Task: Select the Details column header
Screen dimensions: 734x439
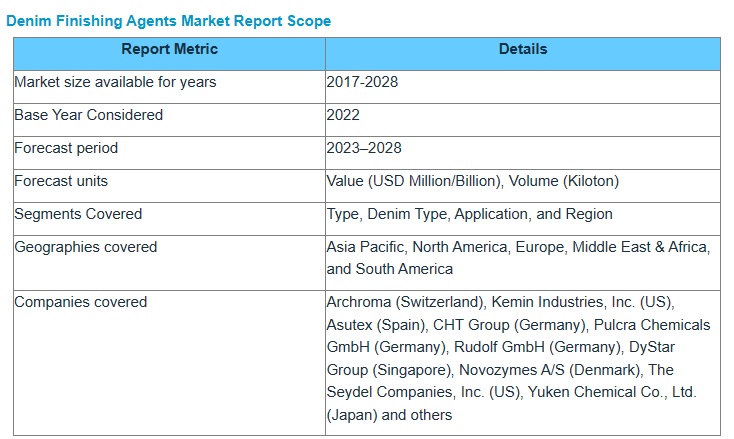Action: coord(522,50)
